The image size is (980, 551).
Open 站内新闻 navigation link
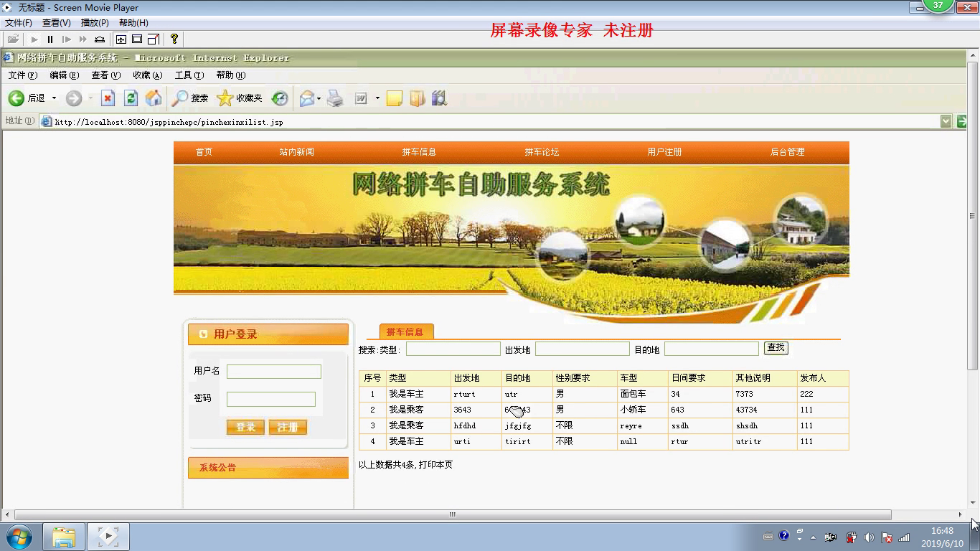pyautogui.click(x=297, y=152)
